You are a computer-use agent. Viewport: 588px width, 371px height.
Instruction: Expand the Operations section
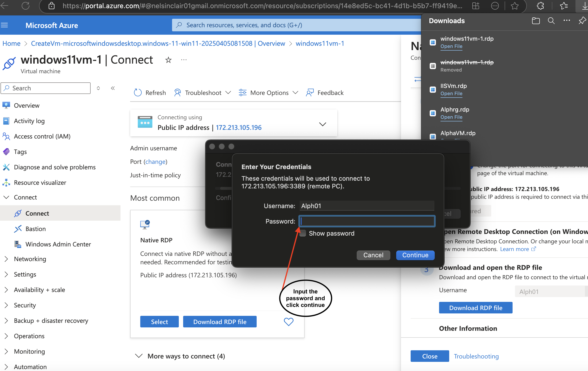[7, 336]
